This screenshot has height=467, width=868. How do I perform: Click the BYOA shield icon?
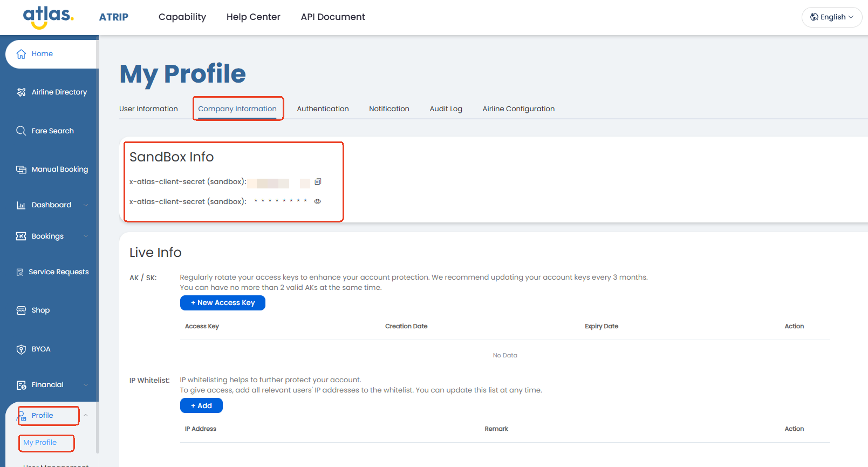coord(21,349)
